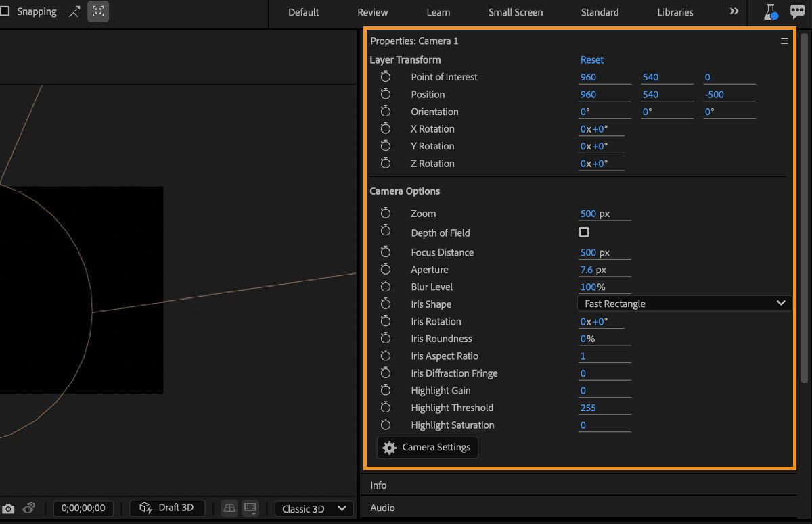Click the feedback speech bubble icon
Image resolution: width=812 pixels, height=524 pixels.
(x=798, y=11)
